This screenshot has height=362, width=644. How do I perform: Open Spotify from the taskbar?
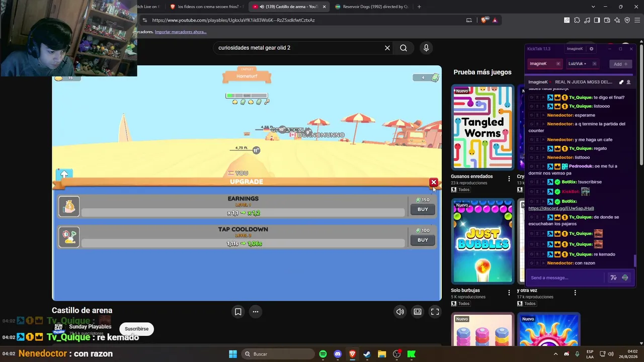(x=323, y=354)
